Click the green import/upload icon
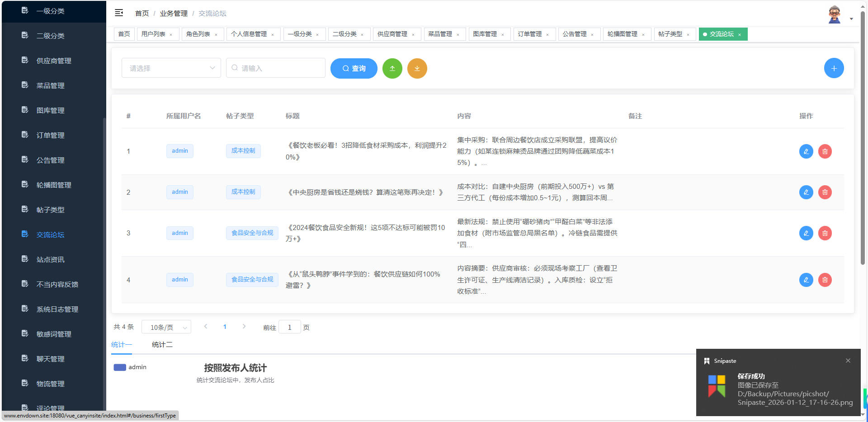 tap(392, 68)
